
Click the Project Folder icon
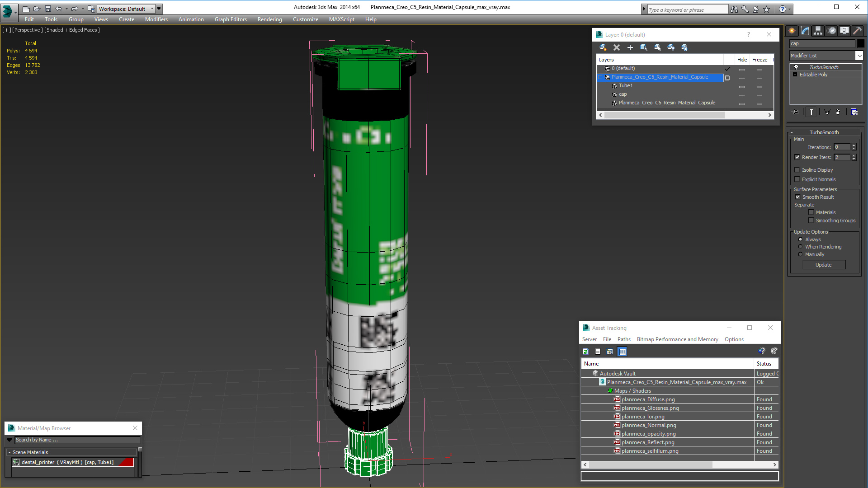click(91, 9)
